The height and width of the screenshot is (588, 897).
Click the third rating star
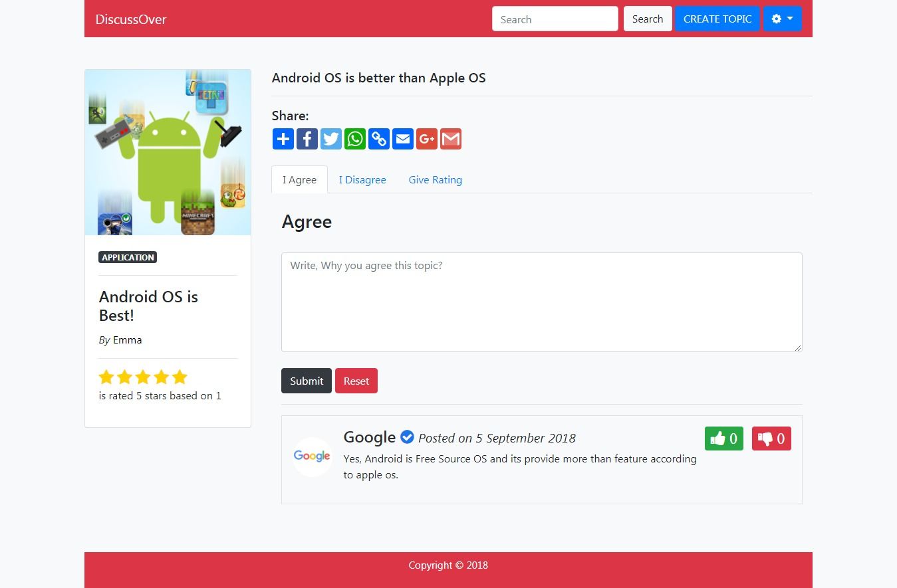(x=143, y=377)
